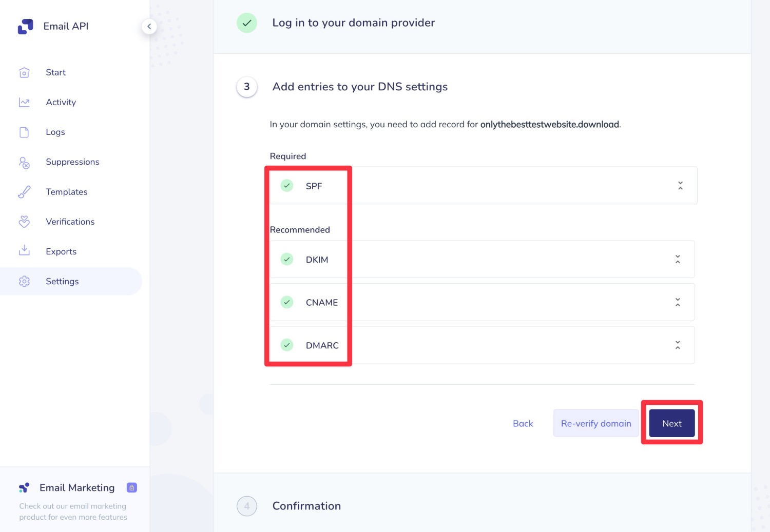Screen dimensions: 770x532
Task: Open the Verifications page
Action: (x=71, y=222)
